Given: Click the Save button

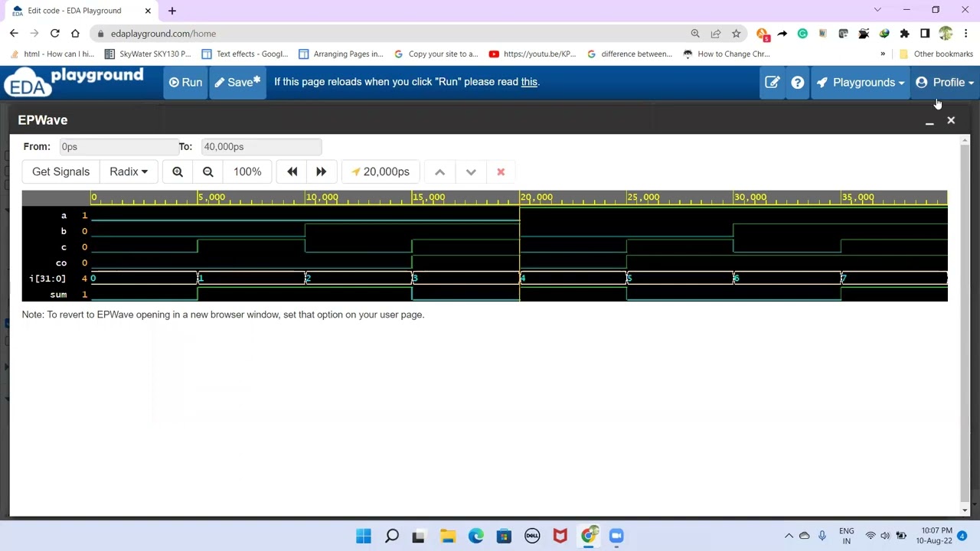Looking at the screenshot, I should point(237,83).
